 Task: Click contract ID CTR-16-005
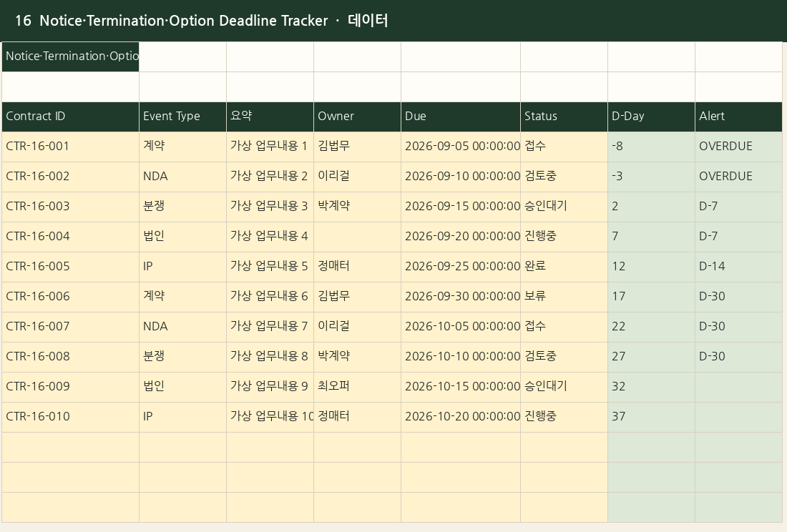70,267
